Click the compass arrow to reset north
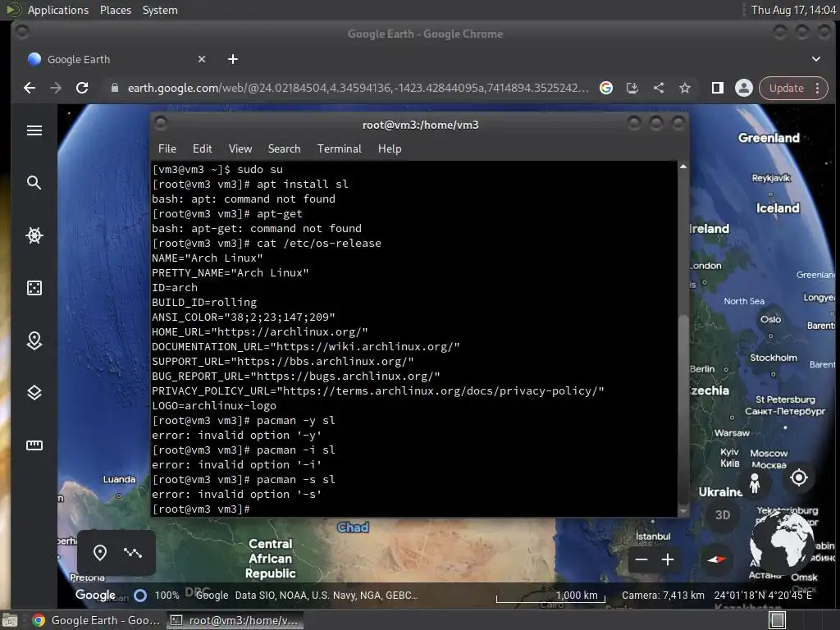The height and width of the screenshot is (630, 840). click(x=716, y=559)
